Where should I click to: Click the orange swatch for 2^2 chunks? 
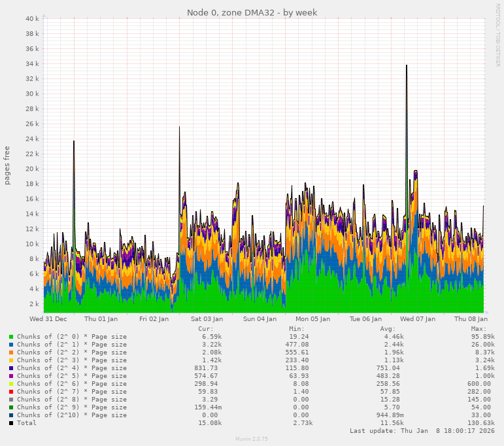tap(11, 352)
